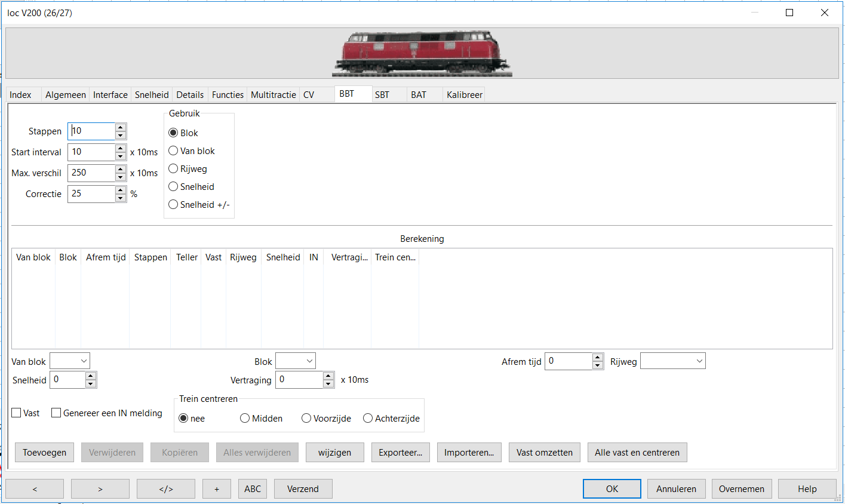This screenshot has height=504, width=845.
Task: Increase the Max. verschil spinner value
Action: tap(121, 169)
